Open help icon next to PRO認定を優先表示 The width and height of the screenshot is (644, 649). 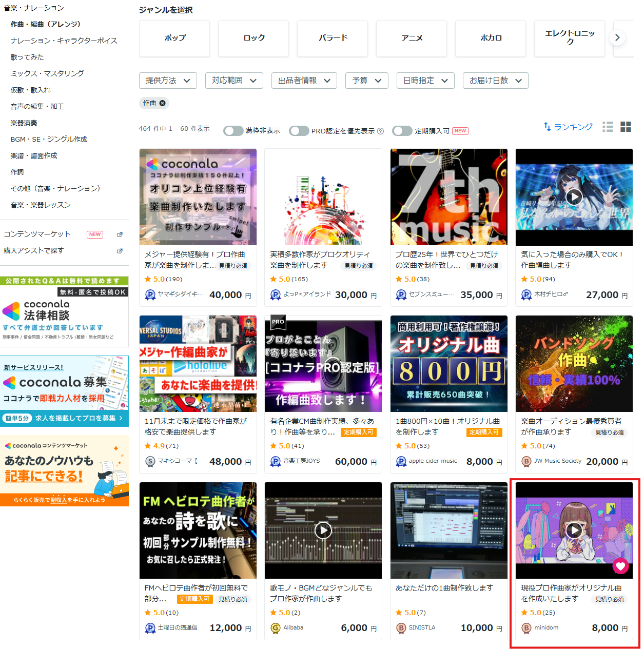coord(380,131)
